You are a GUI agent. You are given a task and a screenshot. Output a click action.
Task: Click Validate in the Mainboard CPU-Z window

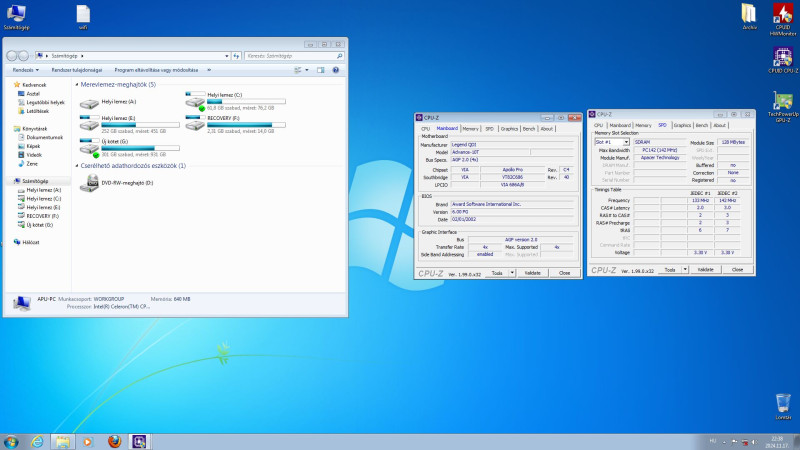point(533,273)
